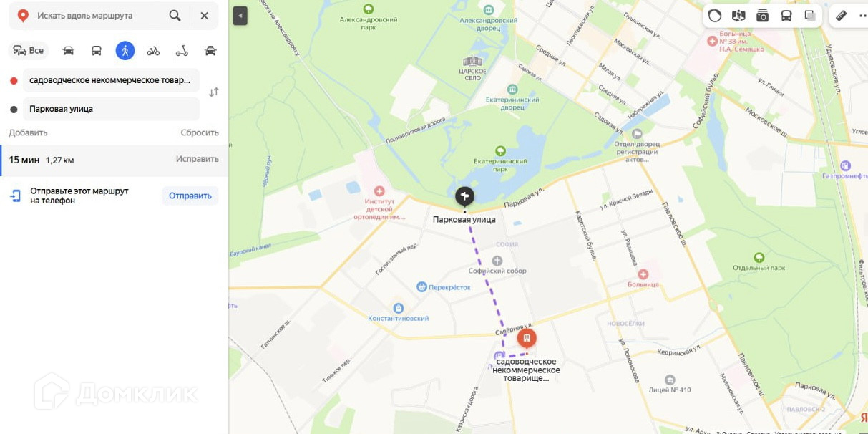
Task: Open map layers selector
Action: [810, 16]
